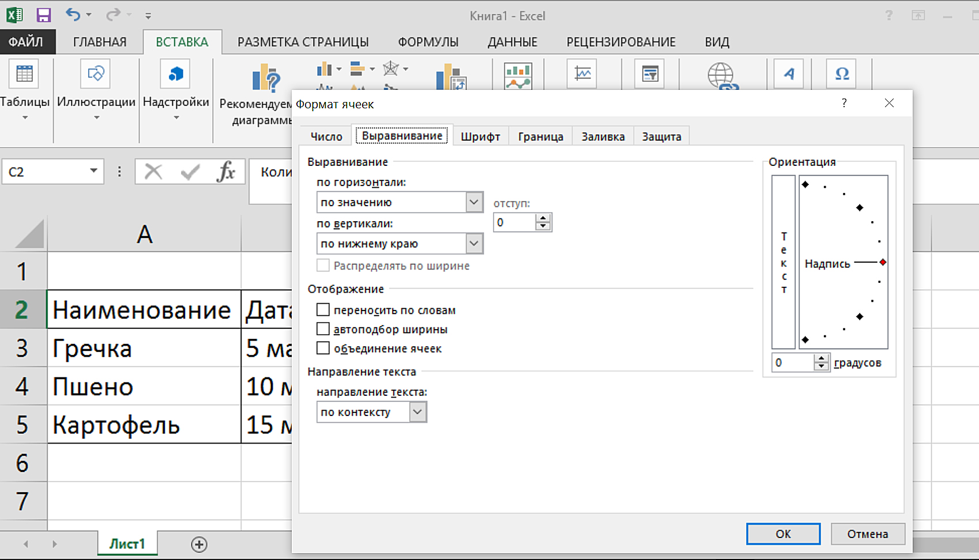Click the PivotChart icon
This screenshot has height=560, width=979.
click(451, 77)
